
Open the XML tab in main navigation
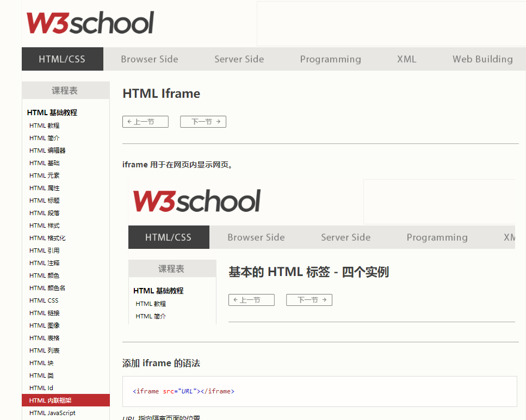click(406, 59)
